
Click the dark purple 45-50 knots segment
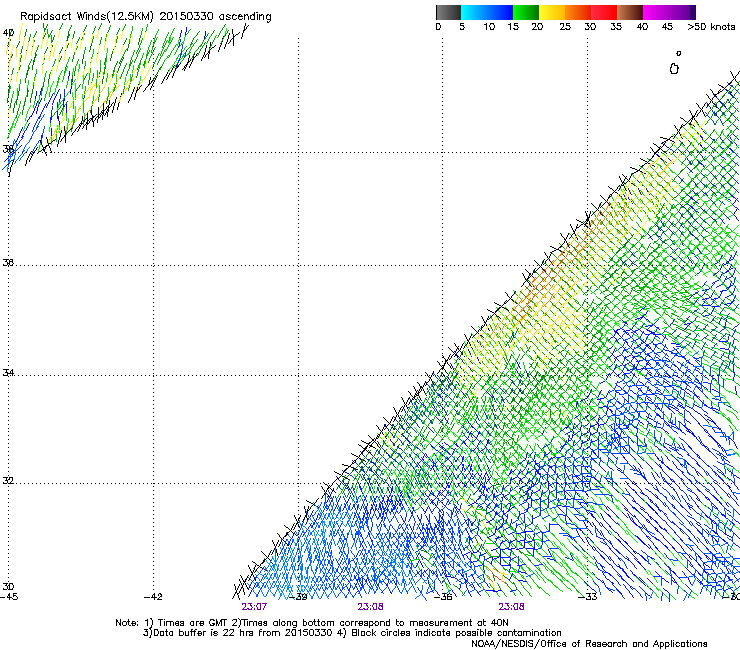click(x=682, y=12)
